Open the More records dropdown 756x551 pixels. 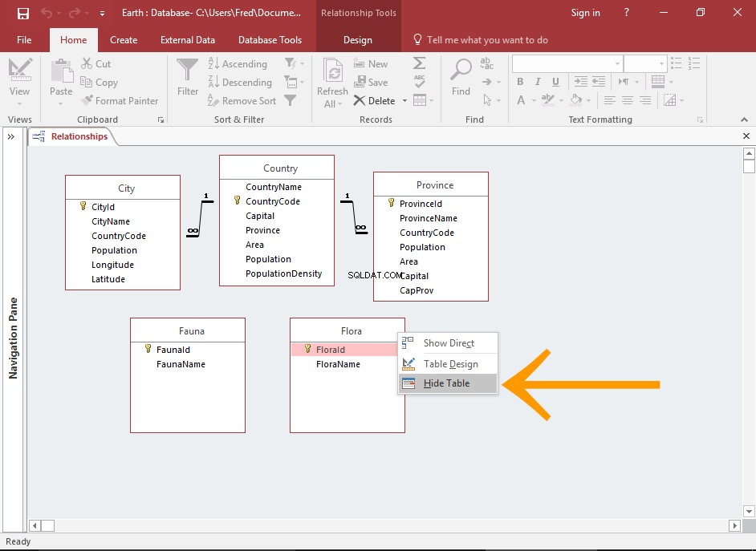(423, 100)
